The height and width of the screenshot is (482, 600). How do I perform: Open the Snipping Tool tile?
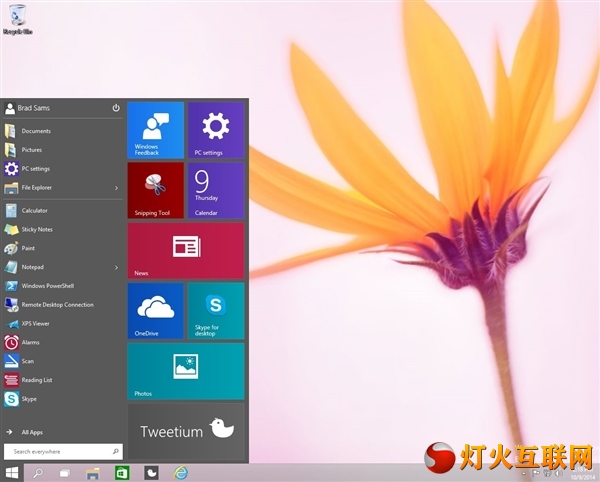(155, 190)
